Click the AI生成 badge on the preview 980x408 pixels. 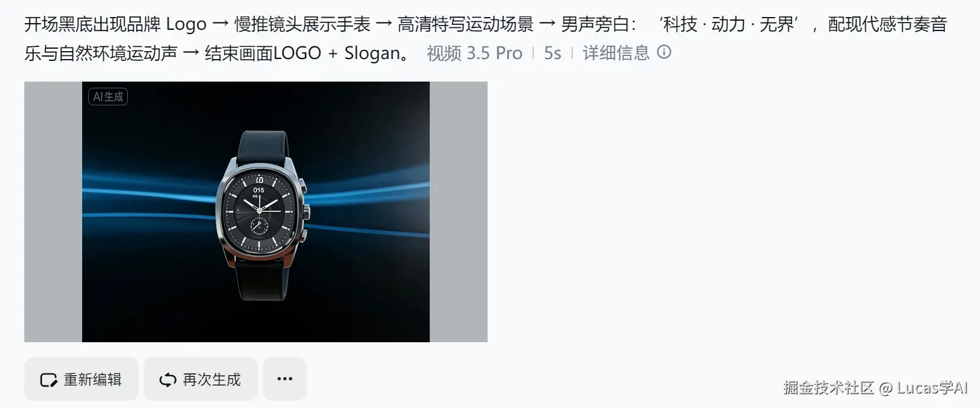[x=108, y=97]
